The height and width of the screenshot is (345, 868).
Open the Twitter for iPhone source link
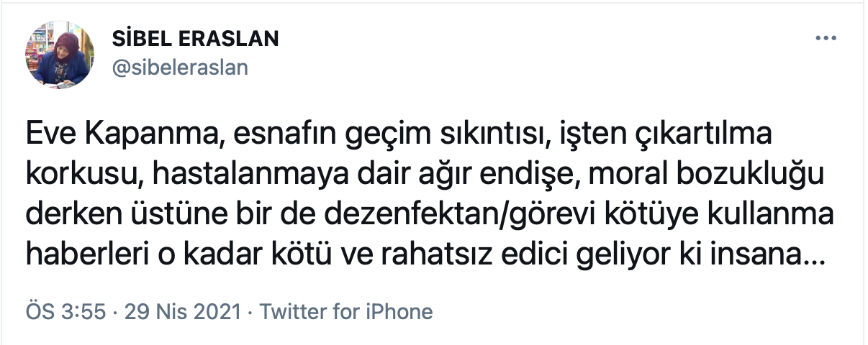[x=345, y=312]
